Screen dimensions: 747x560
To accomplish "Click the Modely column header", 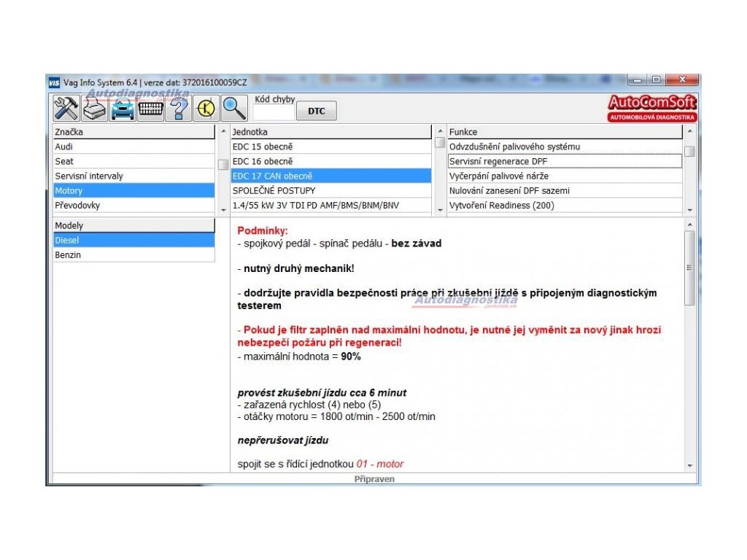I will [x=134, y=225].
